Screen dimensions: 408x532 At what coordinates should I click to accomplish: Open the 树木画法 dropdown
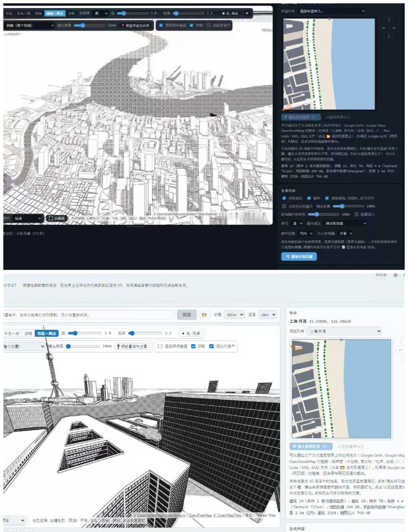[345, 223]
